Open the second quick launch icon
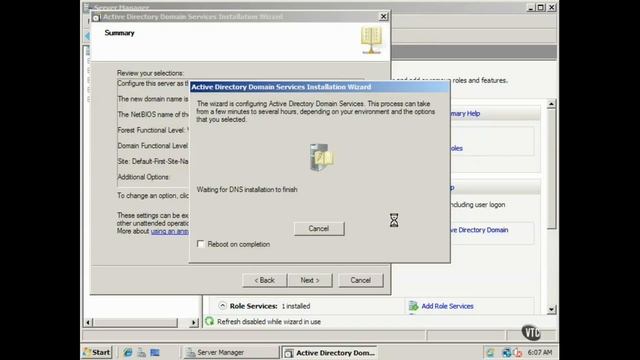Image resolution: width=640 pixels, height=360 pixels. coord(141,352)
